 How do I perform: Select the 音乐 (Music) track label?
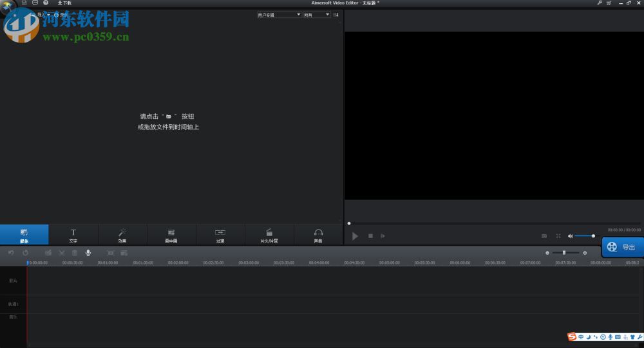click(13, 317)
